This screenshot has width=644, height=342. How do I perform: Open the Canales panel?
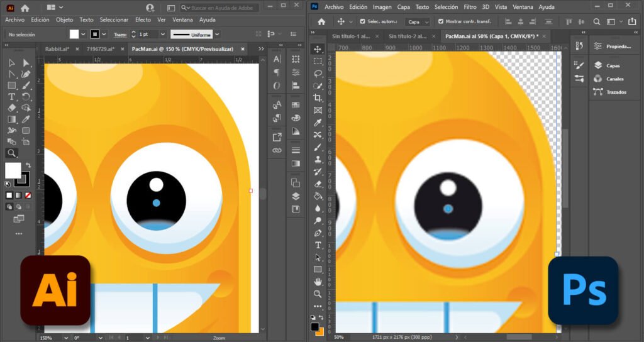(615, 79)
